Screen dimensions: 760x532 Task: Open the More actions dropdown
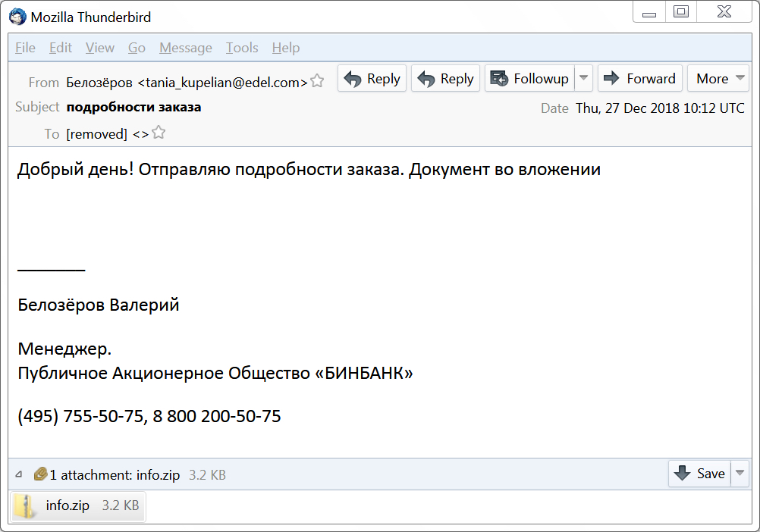(x=718, y=78)
